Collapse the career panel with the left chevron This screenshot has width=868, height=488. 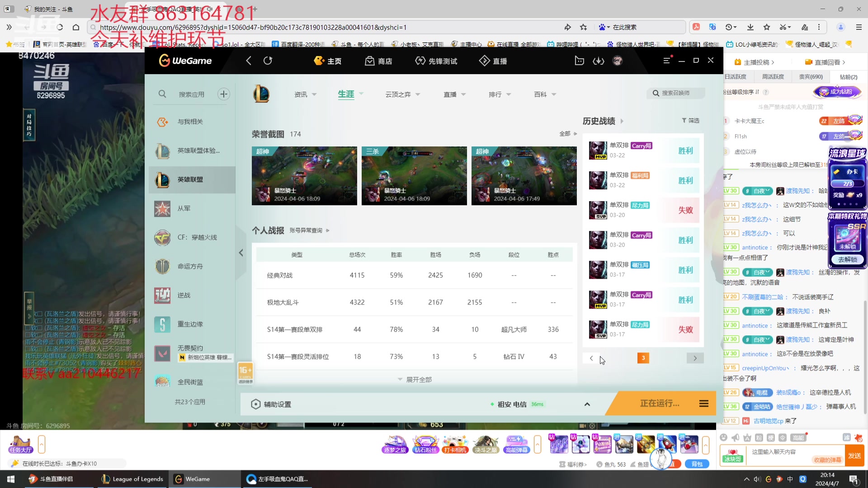pos(241,253)
